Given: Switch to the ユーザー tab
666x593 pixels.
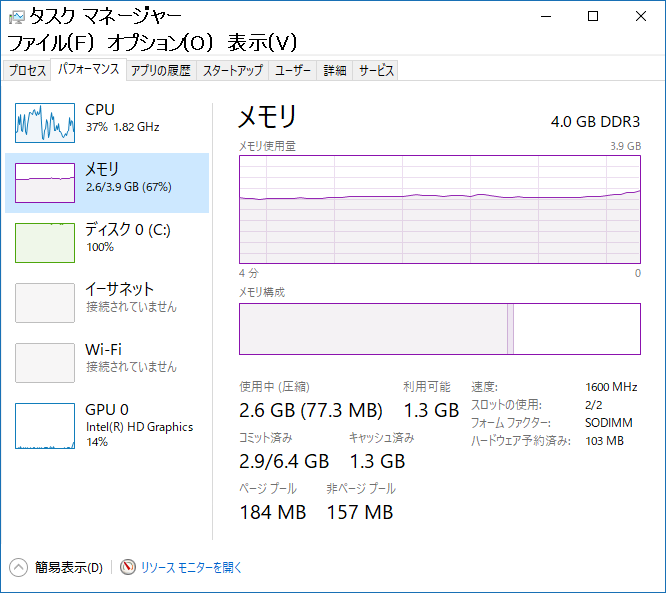Looking at the screenshot, I should tap(293, 70).
